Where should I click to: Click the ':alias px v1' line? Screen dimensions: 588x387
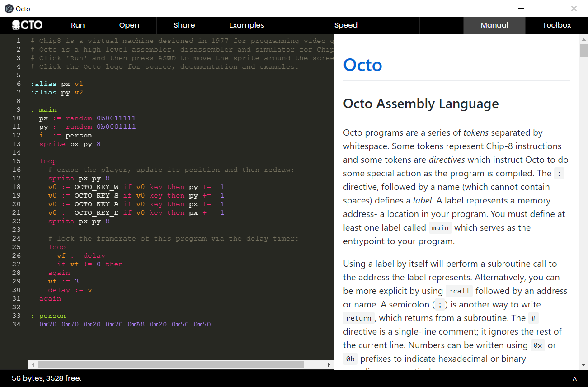click(57, 84)
